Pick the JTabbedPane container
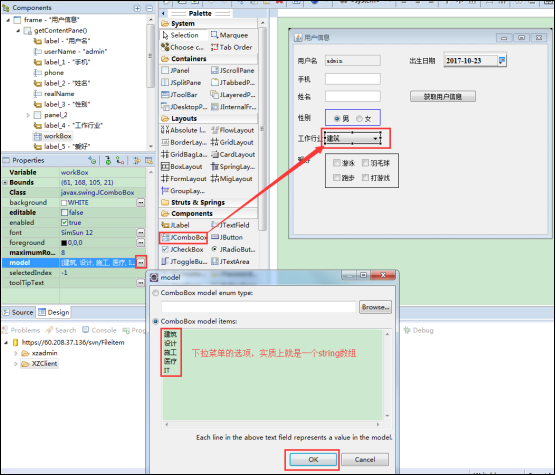556x475 pixels. (233, 83)
